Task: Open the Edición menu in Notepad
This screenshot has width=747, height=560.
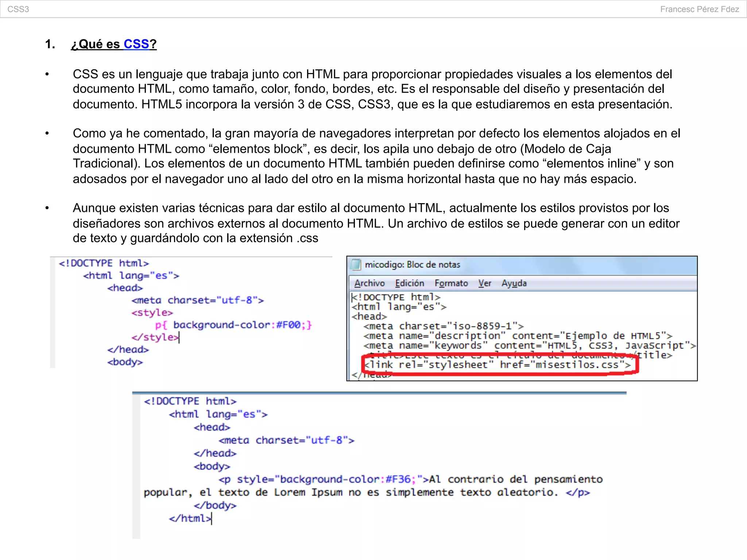Action: click(x=409, y=283)
